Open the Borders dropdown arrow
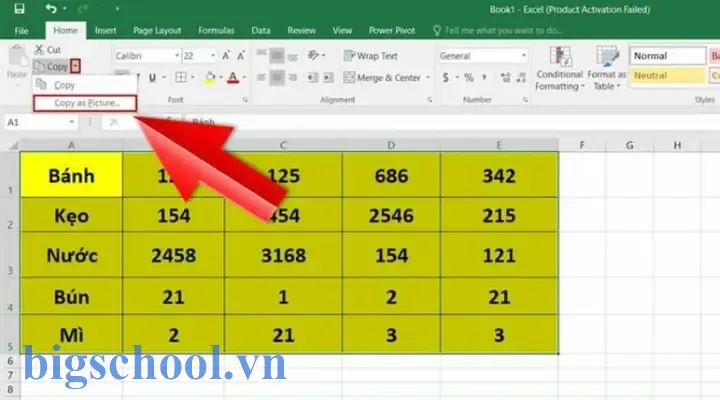 tap(192, 78)
